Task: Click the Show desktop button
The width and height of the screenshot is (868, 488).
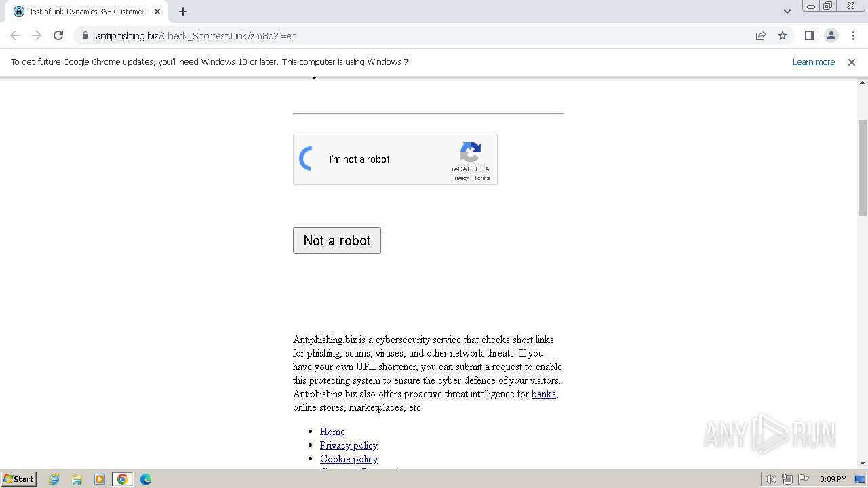Action: (x=861, y=479)
